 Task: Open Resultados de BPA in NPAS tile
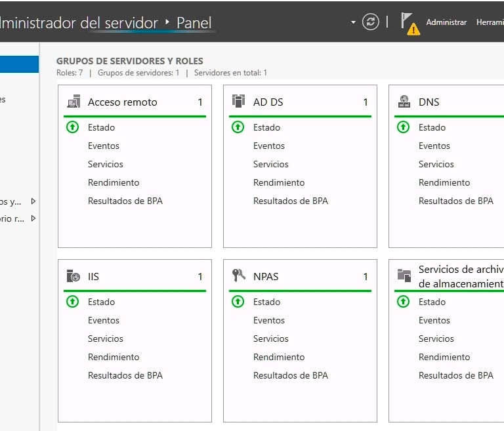tap(291, 375)
